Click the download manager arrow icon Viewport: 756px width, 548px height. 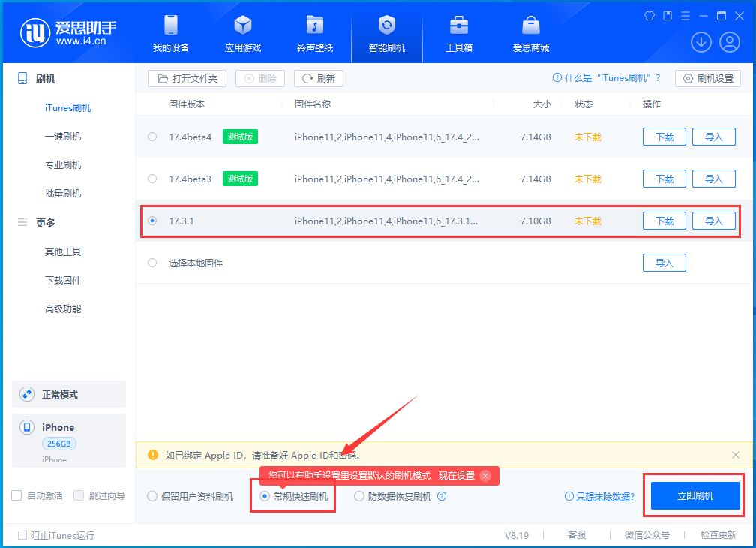pyautogui.click(x=701, y=42)
